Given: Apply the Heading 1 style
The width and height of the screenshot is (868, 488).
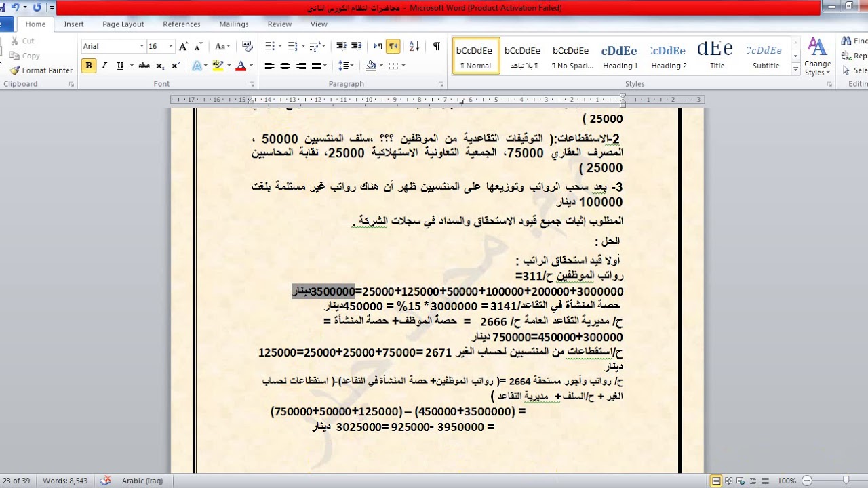Looking at the screenshot, I should click(x=620, y=56).
